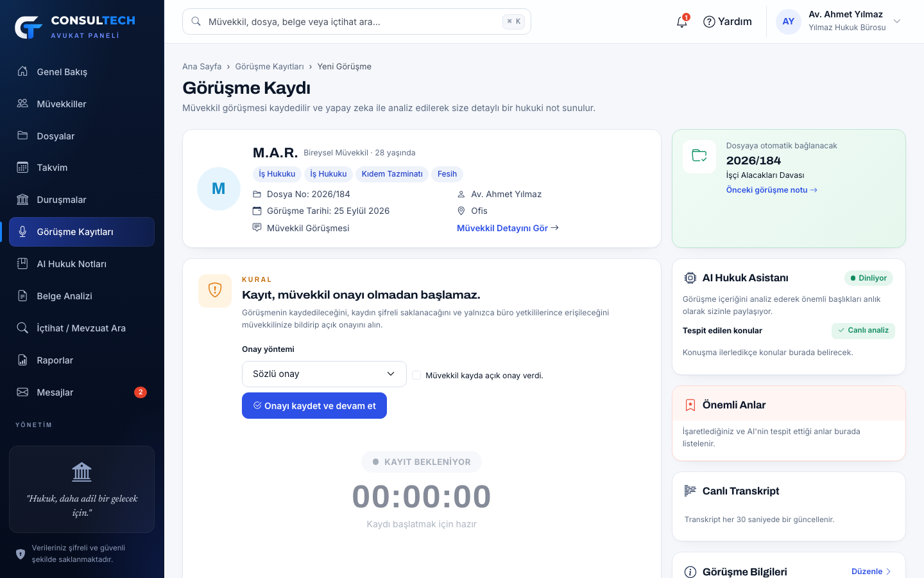924x578 pixels.
Task: Click the ConsulTech logo
Action: coord(75,26)
